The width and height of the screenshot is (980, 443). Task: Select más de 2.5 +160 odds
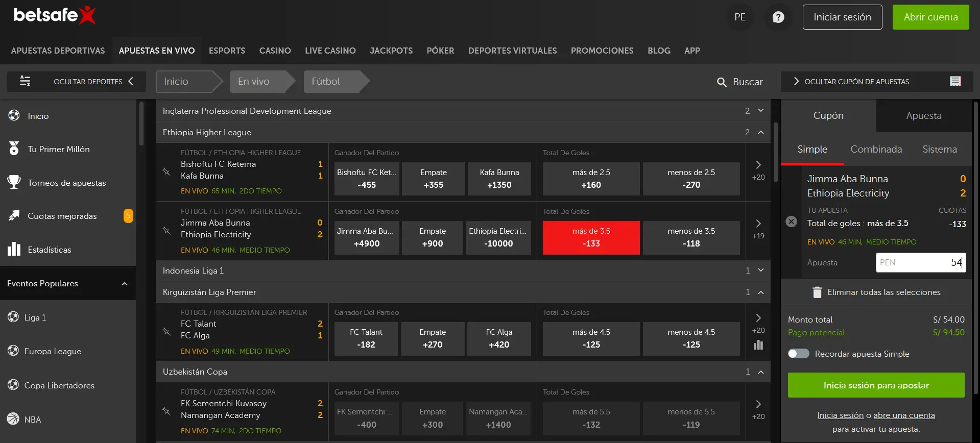[x=591, y=179]
